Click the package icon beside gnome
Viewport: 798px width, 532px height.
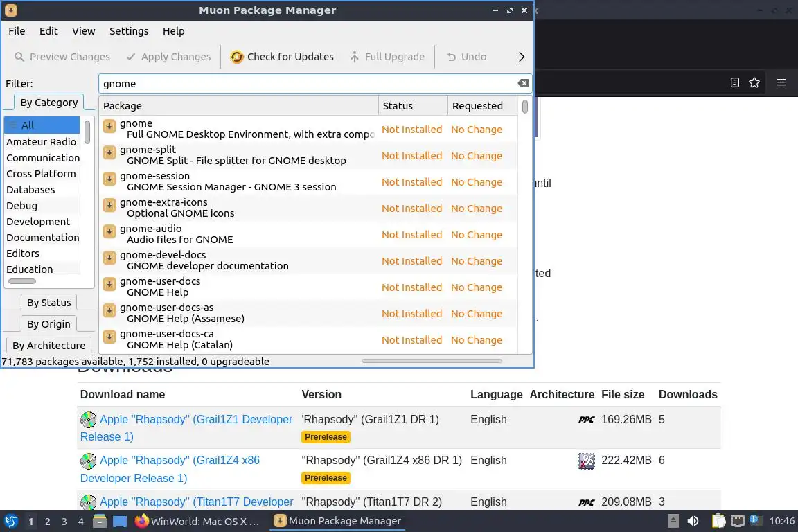pyautogui.click(x=109, y=126)
